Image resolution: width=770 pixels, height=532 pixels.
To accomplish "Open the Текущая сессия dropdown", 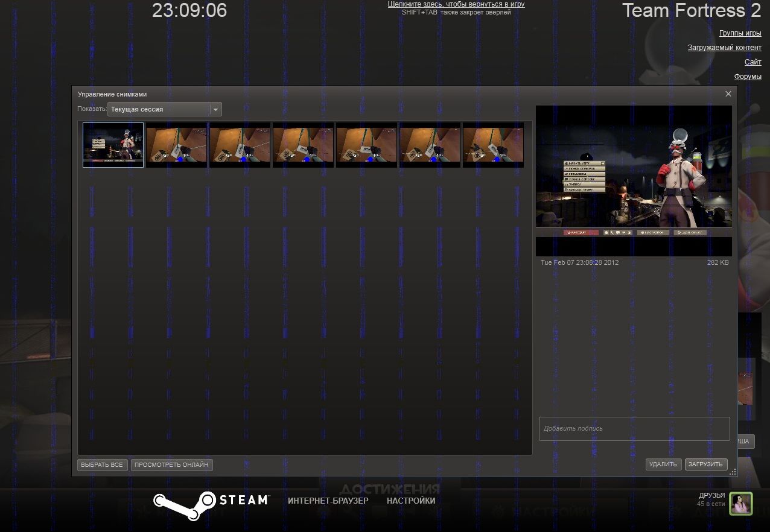I will coord(164,109).
